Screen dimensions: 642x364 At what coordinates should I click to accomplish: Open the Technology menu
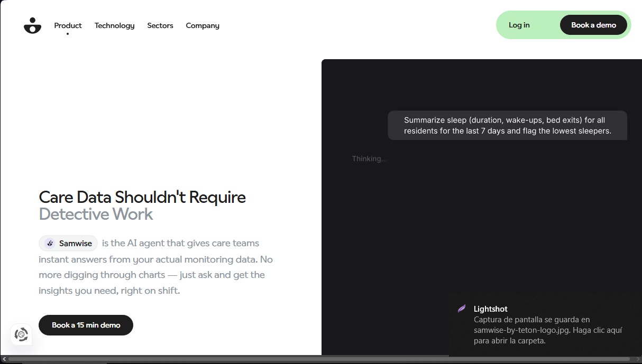[114, 25]
